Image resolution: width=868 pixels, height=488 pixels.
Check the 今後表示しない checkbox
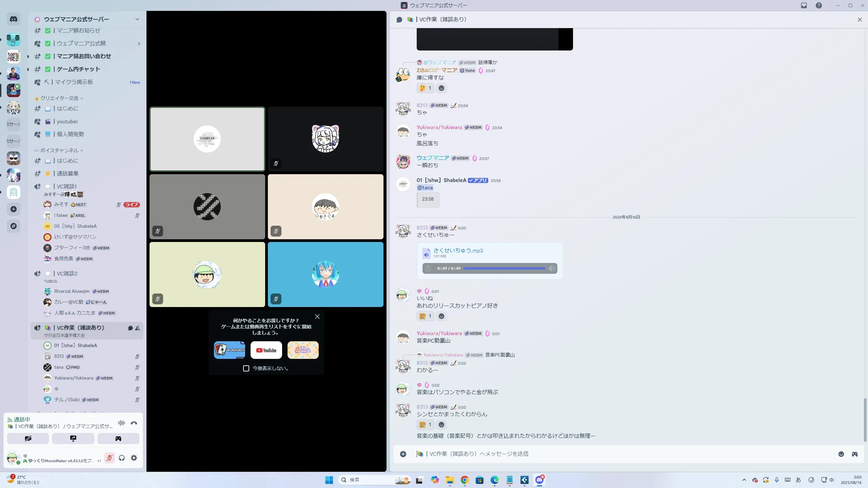246,368
